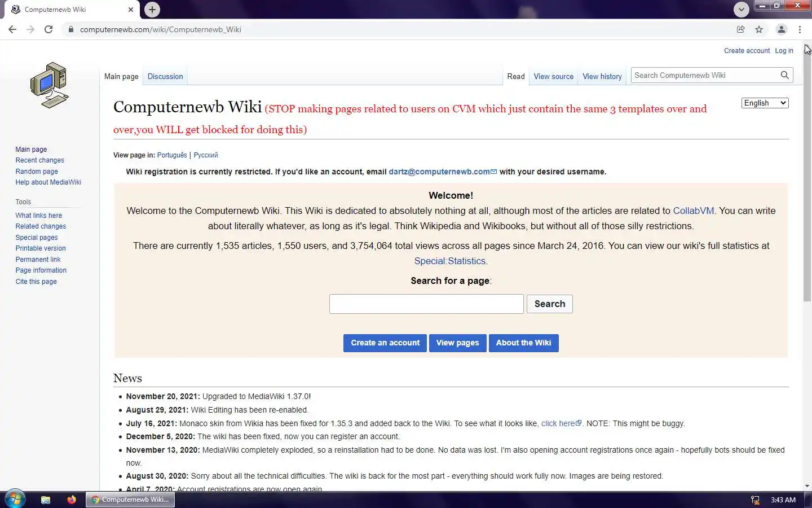
Task: Open sidebar Main page link
Action: coord(31,150)
